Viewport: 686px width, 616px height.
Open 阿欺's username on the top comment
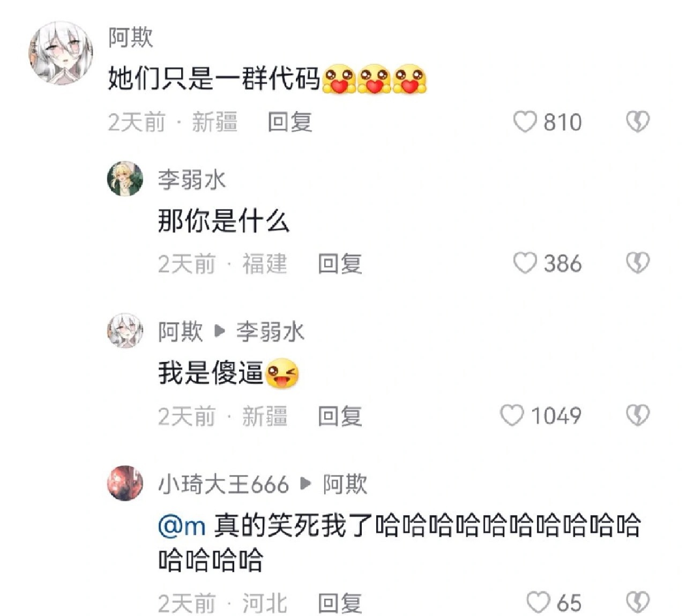[130, 38]
